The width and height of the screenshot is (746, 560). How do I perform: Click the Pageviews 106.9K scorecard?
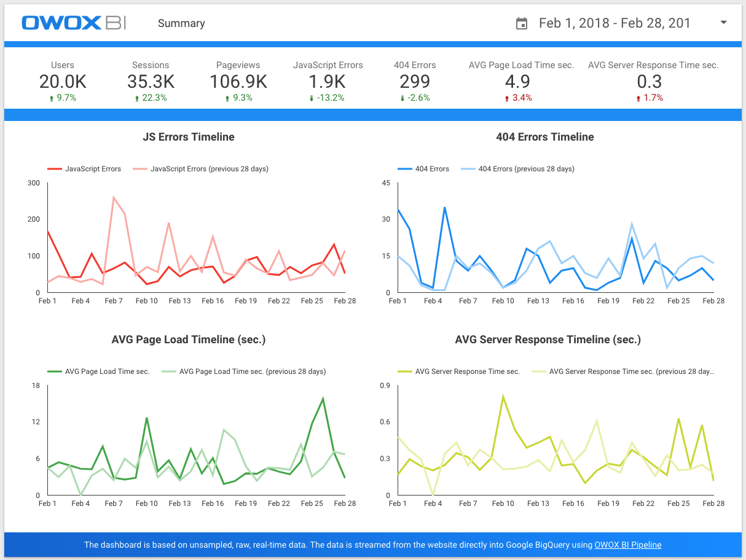click(238, 81)
